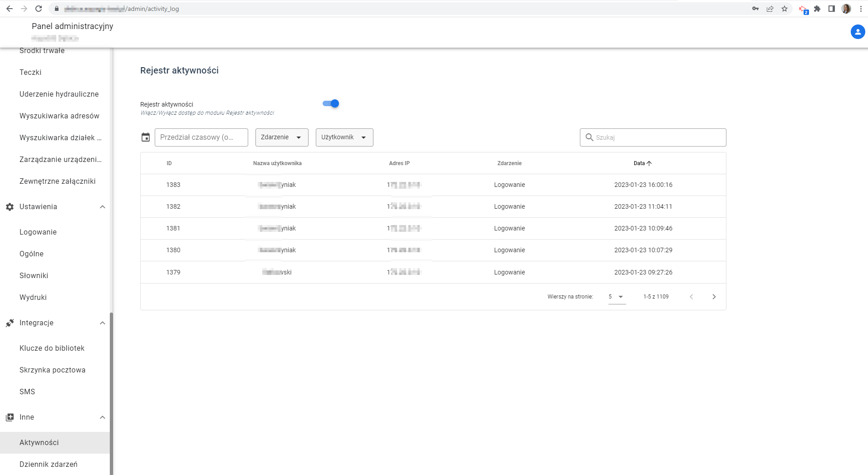Bookmark page with the star icon
The image size is (868, 475).
(x=784, y=9)
